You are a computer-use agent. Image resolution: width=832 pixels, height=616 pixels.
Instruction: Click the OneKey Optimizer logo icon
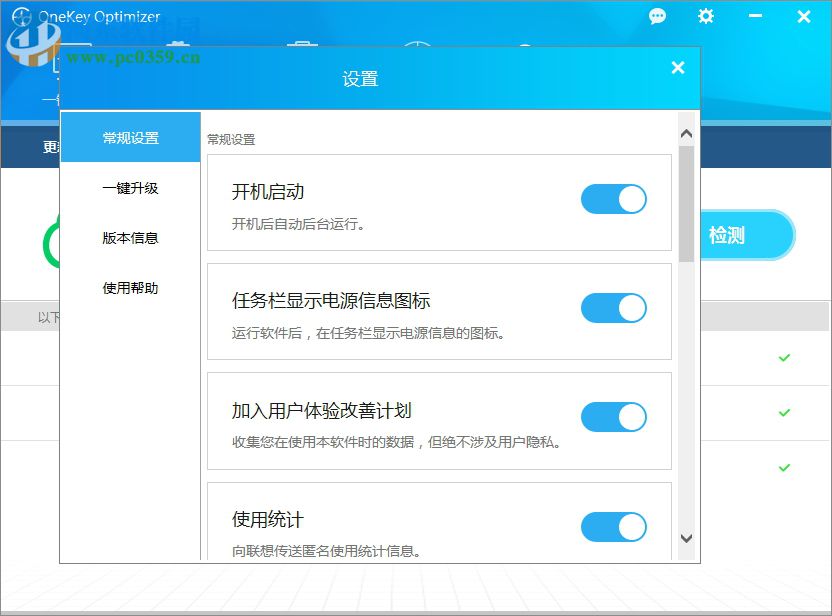click(x=20, y=16)
